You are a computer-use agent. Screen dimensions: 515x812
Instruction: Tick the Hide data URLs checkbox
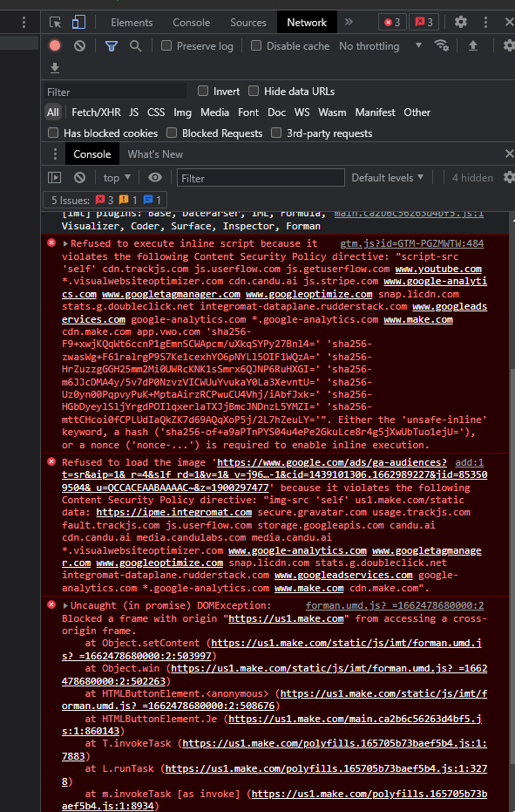tap(253, 91)
